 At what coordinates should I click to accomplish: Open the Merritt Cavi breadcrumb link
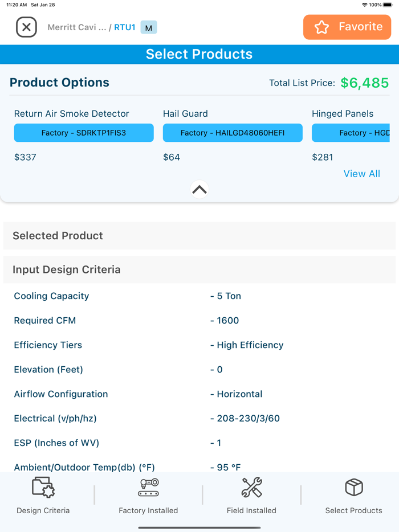click(77, 27)
